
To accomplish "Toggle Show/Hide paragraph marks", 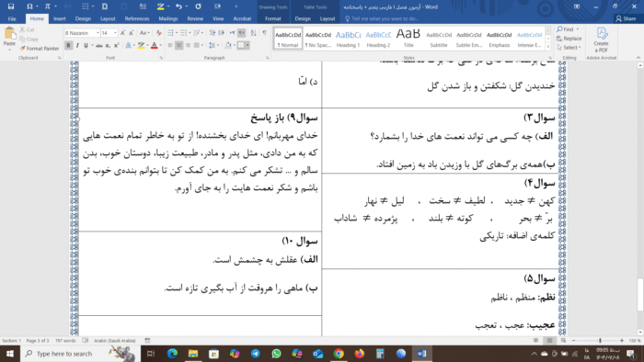I will tap(265, 33).
